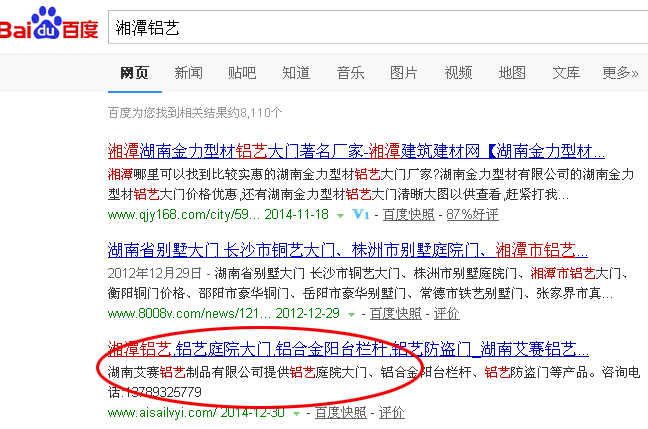Click the www.aisailvyi.com URL
This screenshot has height=429, width=648.
pos(162,412)
